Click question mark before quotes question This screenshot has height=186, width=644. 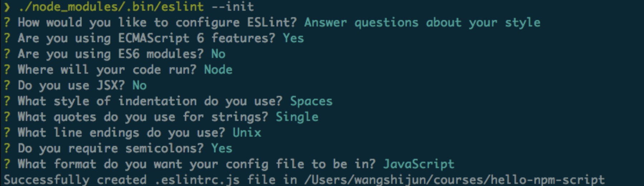pos(7,117)
